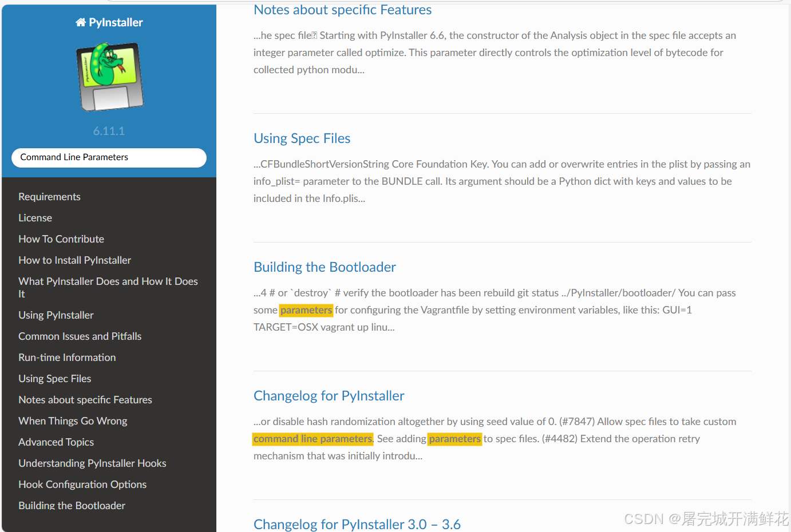Screen dimensions: 791x532
Task: Click the PyInstaller snake floppy disk logo
Action: (x=110, y=77)
